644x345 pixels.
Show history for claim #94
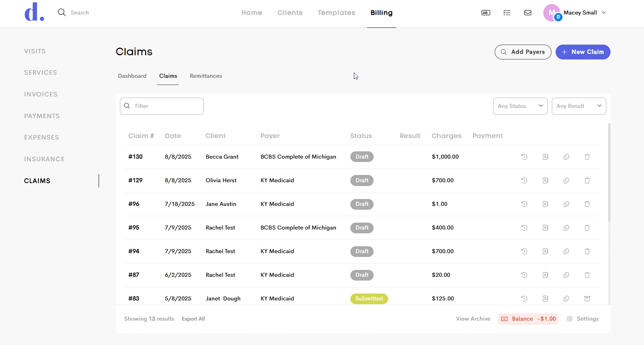524,251
